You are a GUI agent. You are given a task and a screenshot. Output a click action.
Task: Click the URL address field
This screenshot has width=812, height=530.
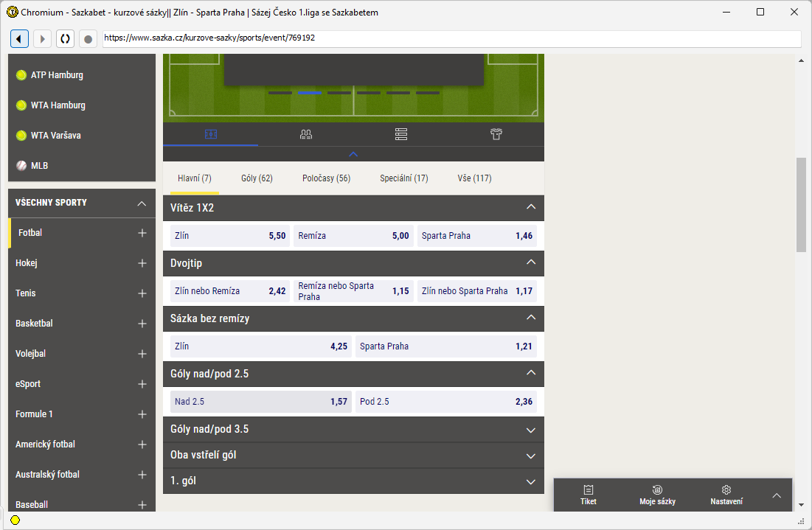451,38
